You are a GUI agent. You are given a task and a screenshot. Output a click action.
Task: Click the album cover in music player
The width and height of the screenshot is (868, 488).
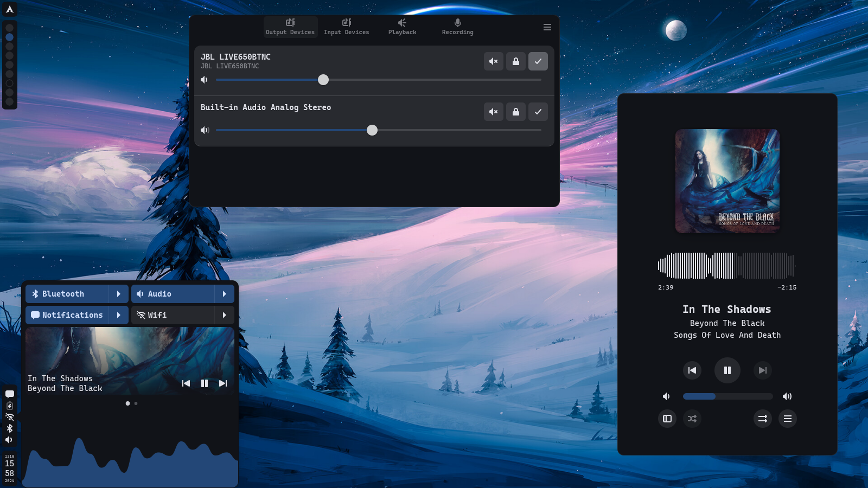(x=727, y=181)
